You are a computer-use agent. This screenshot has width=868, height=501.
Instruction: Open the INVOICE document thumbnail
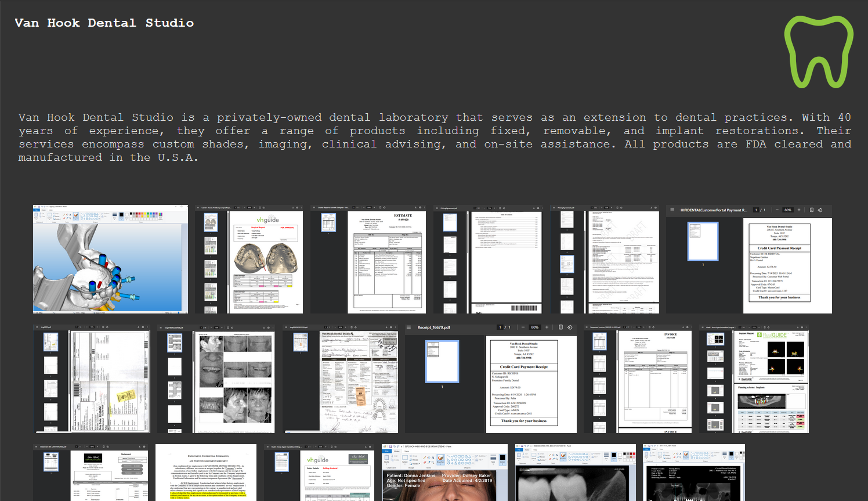pyautogui.click(x=638, y=379)
